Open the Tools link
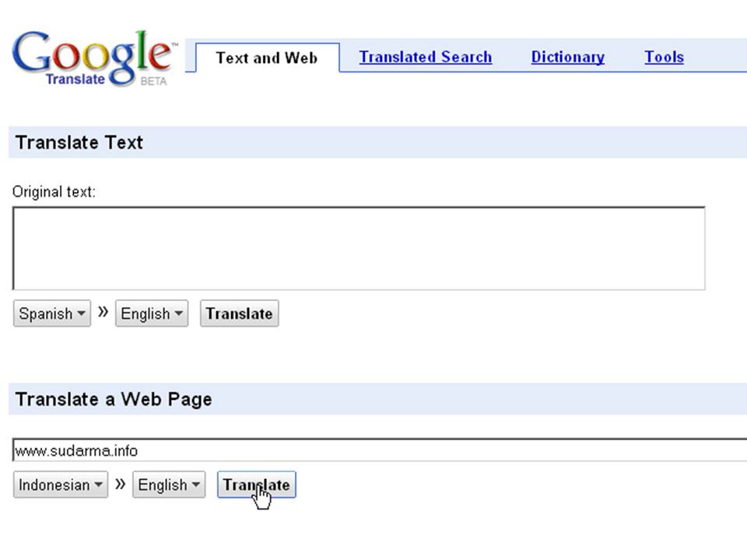Image resolution: width=747 pixels, height=560 pixels. pyautogui.click(x=664, y=57)
